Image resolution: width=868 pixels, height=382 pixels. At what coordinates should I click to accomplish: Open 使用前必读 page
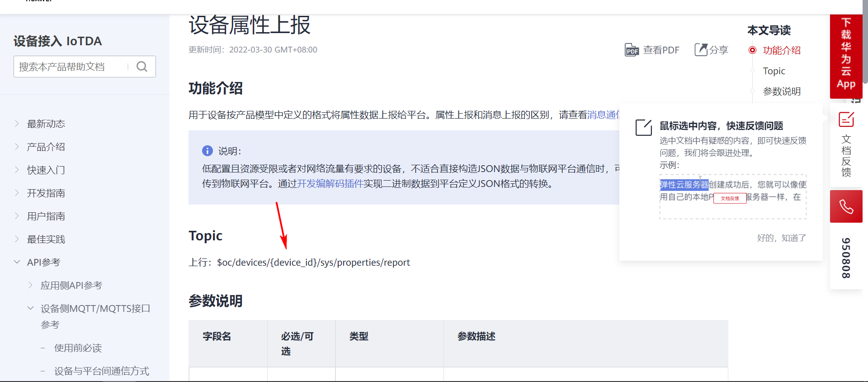(78, 348)
